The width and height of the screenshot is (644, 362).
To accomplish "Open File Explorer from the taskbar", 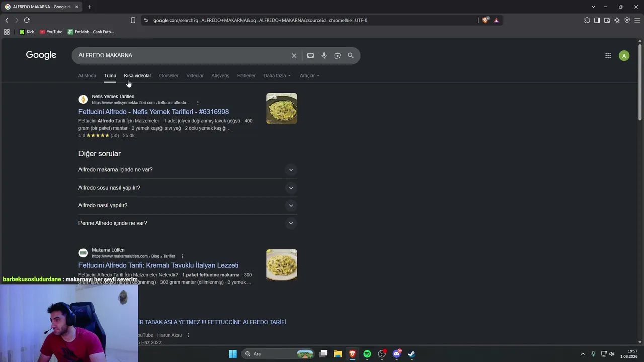I will point(338,354).
